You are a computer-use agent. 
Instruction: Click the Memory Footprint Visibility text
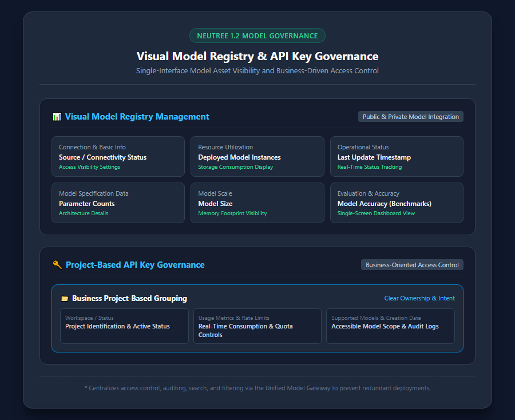tap(232, 213)
